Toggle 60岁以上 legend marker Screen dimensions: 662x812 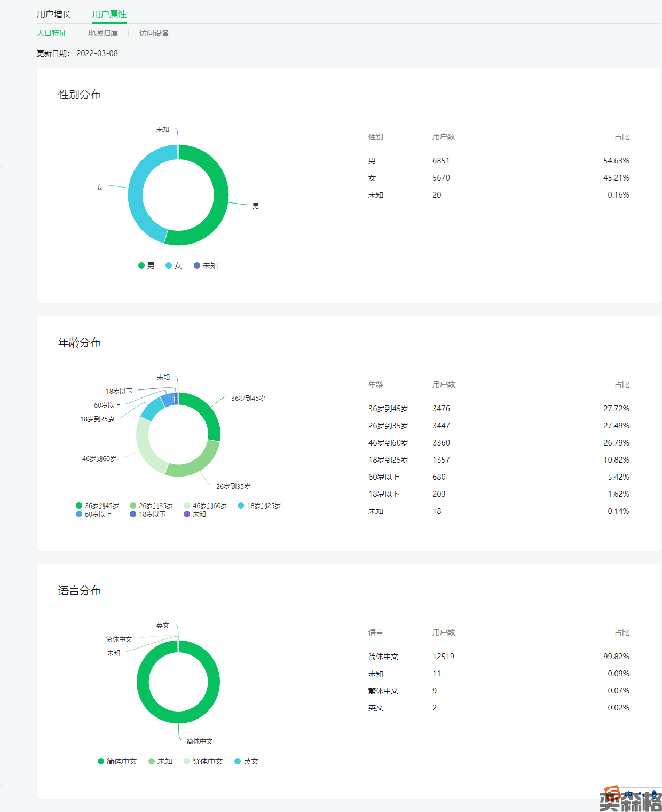tap(79, 514)
